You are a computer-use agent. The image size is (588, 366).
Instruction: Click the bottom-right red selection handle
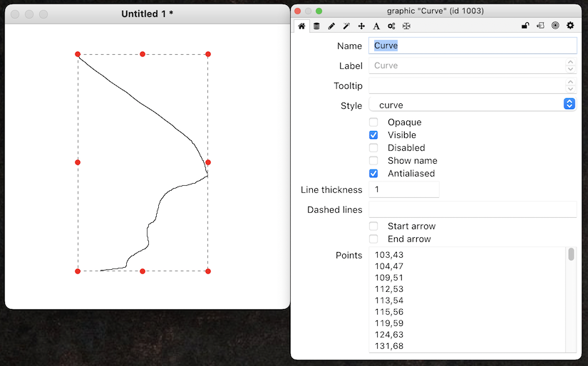pos(208,271)
